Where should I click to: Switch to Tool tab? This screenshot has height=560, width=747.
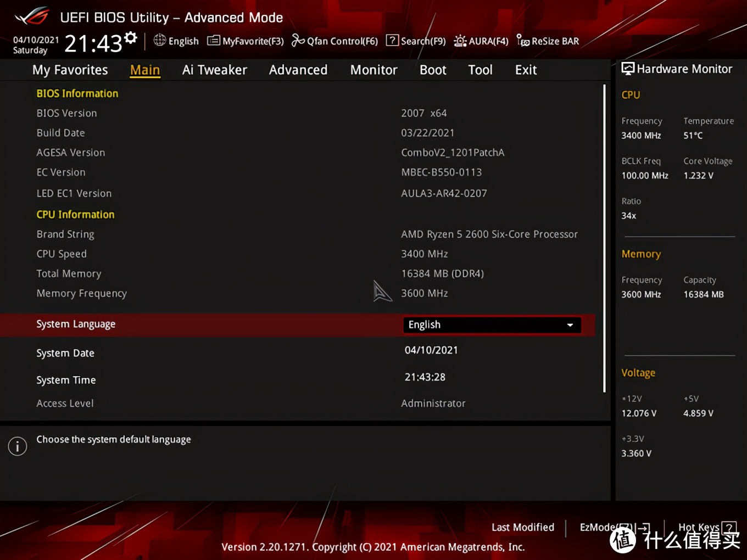click(x=481, y=70)
